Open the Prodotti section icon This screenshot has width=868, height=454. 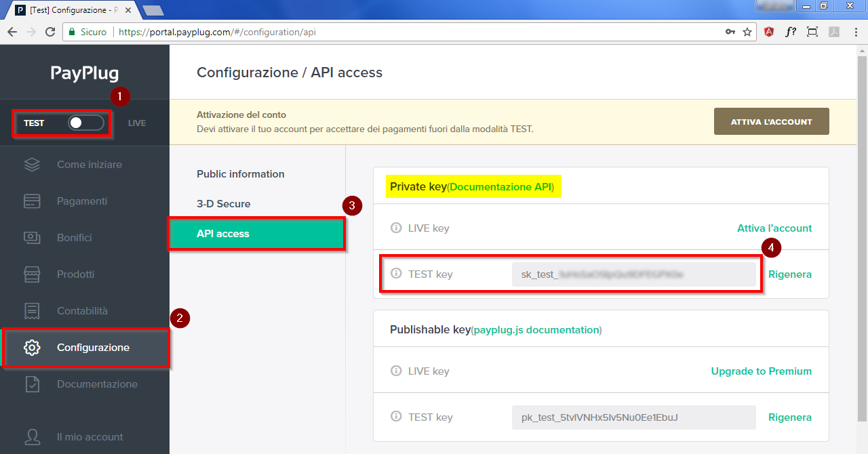click(x=32, y=274)
